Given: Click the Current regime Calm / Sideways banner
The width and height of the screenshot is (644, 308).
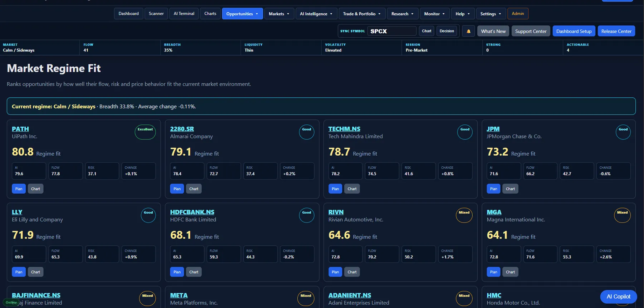Looking at the screenshot, I should (321, 106).
